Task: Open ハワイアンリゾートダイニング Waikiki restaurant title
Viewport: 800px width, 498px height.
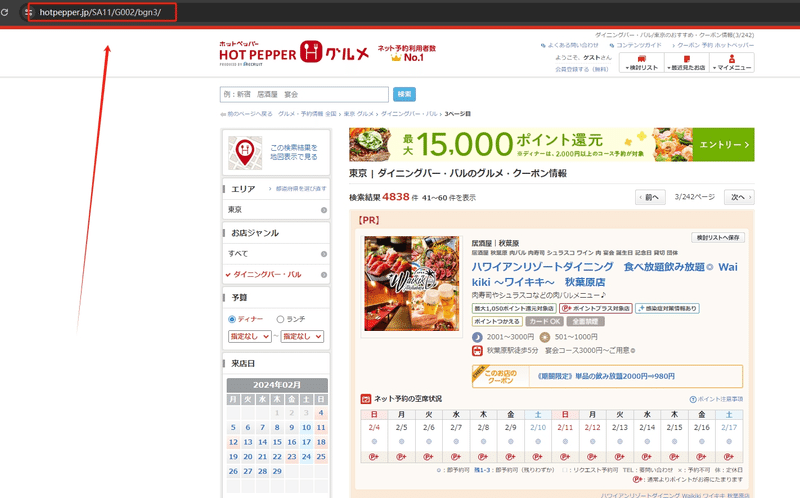Action: point(605,275)
